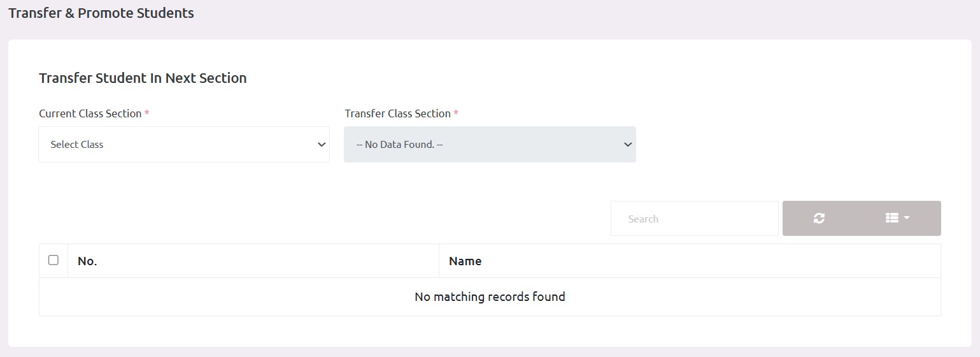Click the Transfer Student In Next Section heading
Viewport: 980px width, 357px height.
[143, 78]
